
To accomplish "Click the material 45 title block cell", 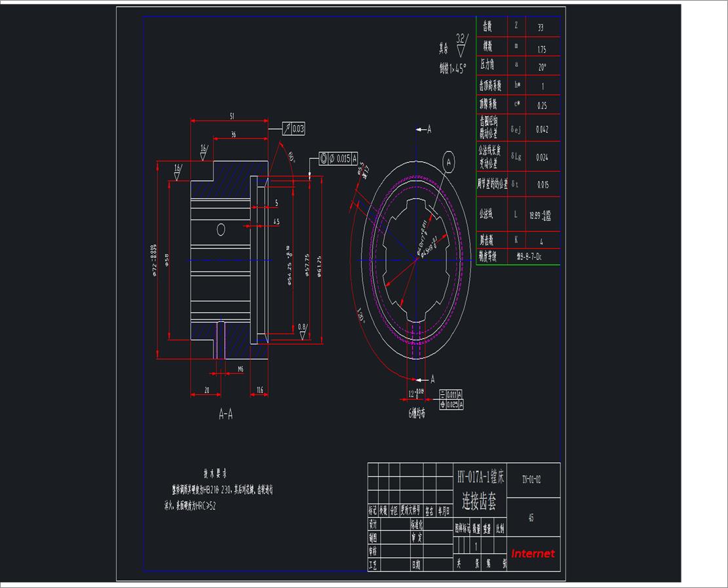I will click(x=533, y=517).
